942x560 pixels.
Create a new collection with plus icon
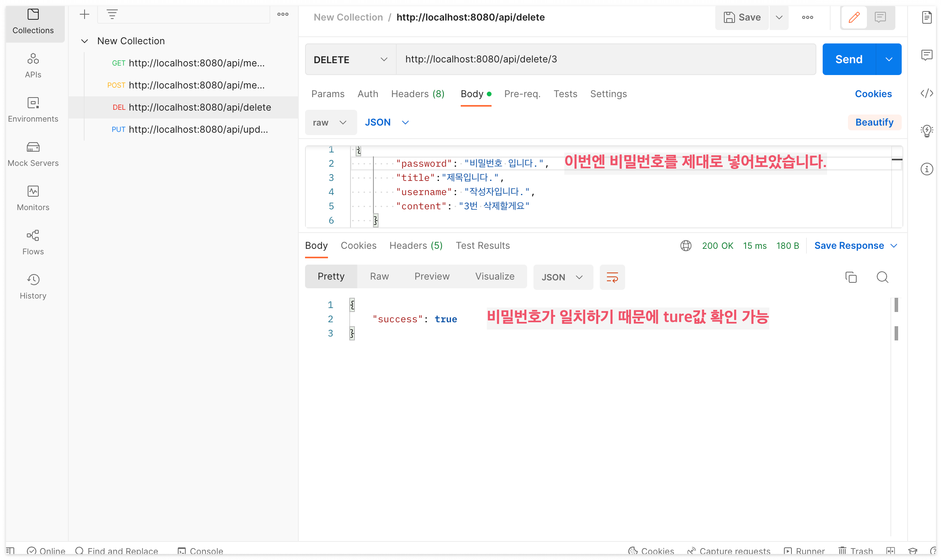85,15
